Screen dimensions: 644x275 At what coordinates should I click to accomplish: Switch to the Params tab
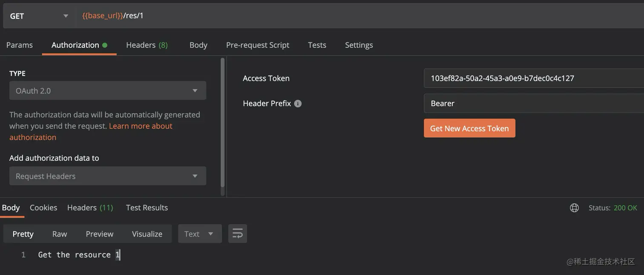click(x=20, y=45)
